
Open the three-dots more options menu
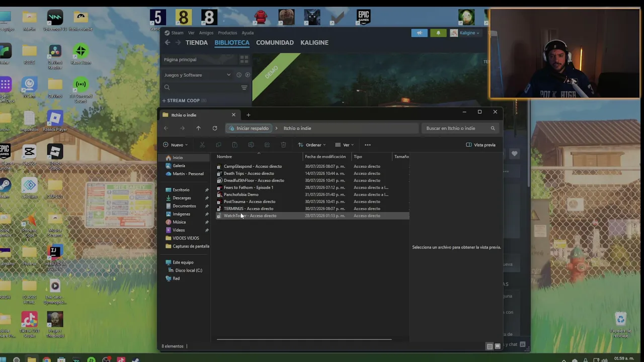pyautogui.click(x=368, y=145)
